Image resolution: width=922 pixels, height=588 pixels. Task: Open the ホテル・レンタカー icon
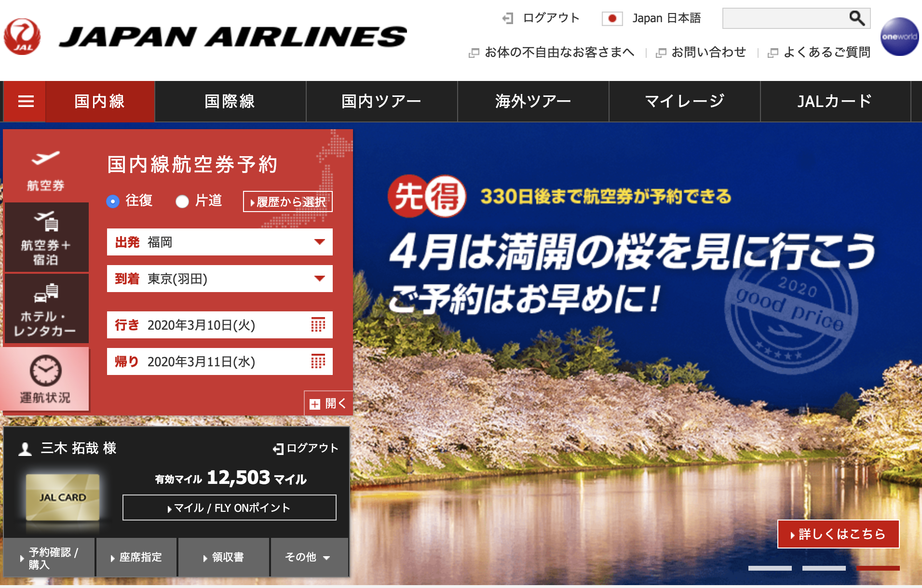(46, 292)
